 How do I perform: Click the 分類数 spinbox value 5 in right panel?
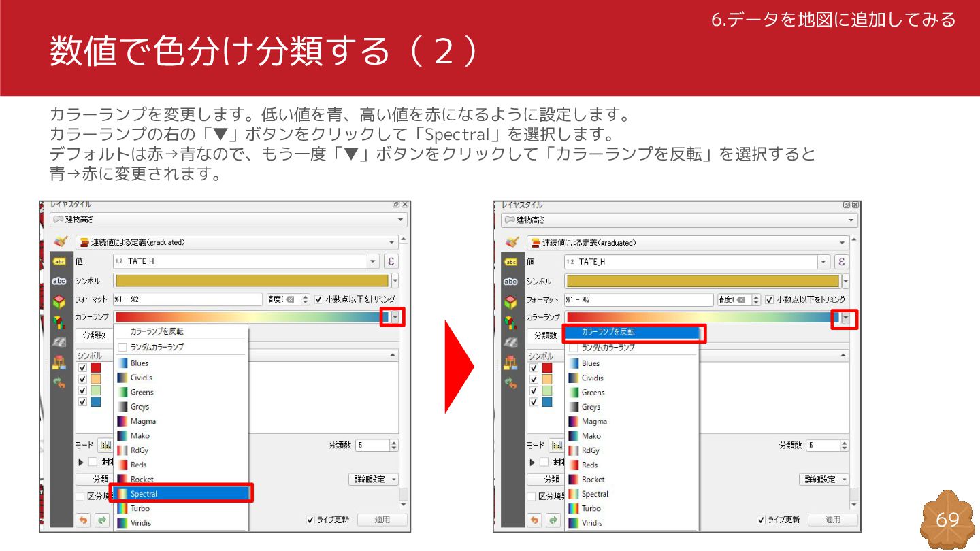tap(823, 446)
